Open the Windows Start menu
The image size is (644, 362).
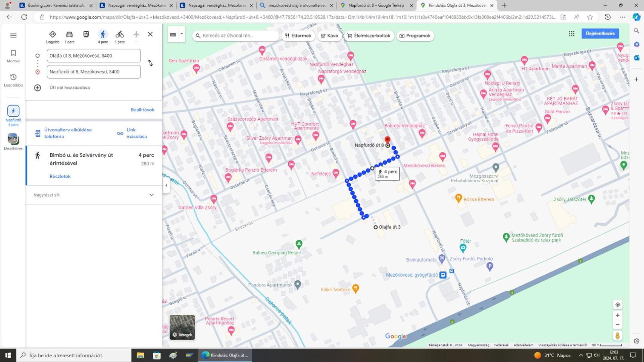pos(8,355)
